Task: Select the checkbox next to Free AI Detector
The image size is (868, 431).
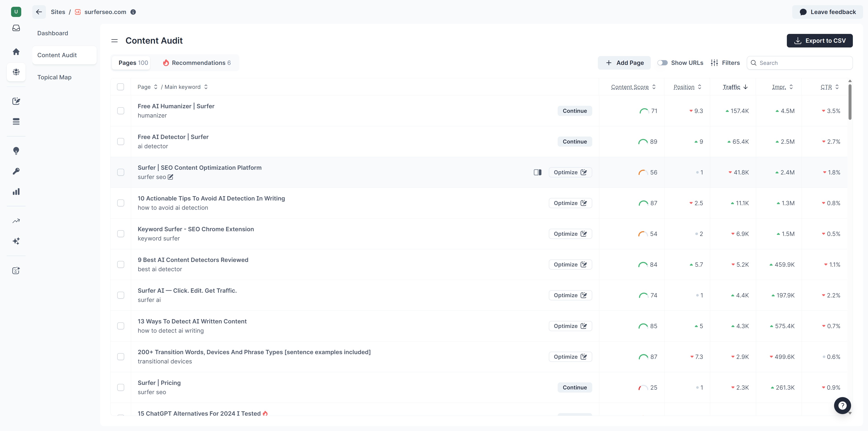Action: pos(121,141)
